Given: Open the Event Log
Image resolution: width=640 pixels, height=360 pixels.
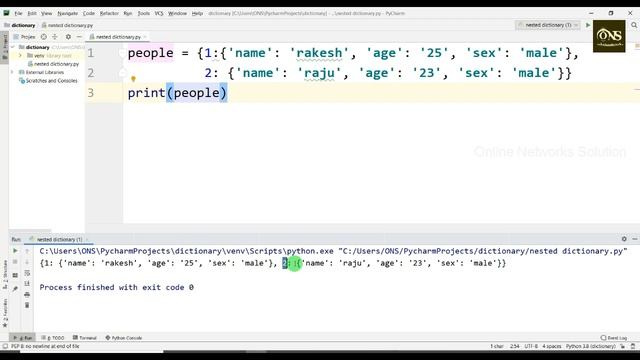Looking at the screenshot, I should pyautogui.click(x=614, y=338).
